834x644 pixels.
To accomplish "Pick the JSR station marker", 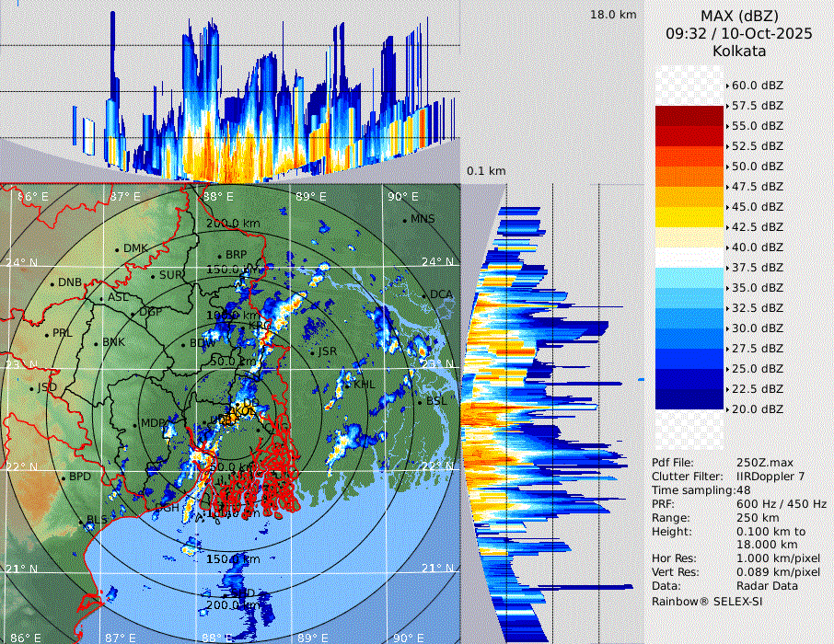I will point(313,352).
